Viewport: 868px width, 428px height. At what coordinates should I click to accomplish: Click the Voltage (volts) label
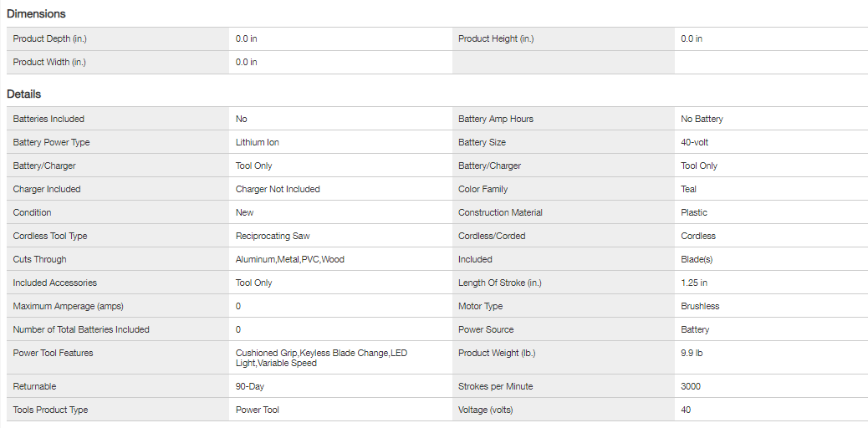486,410
